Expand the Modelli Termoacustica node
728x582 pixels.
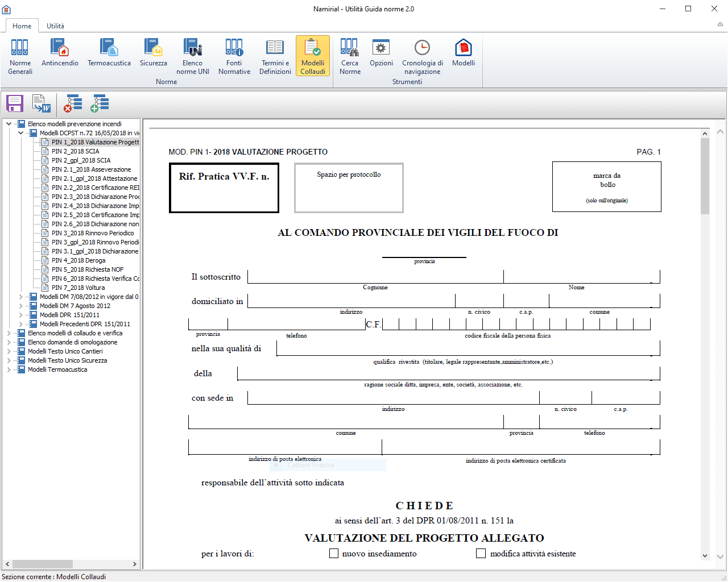click(x=9, y=369)
